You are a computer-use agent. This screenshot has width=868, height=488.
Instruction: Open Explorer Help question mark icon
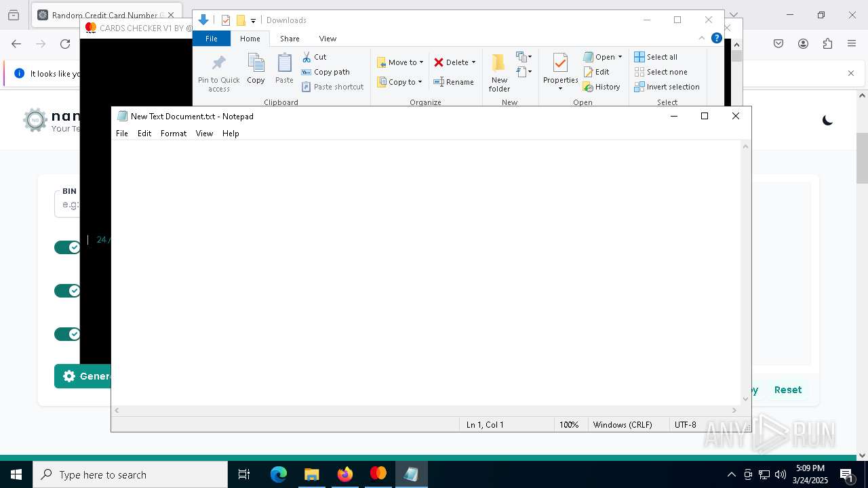coord(716,38)
